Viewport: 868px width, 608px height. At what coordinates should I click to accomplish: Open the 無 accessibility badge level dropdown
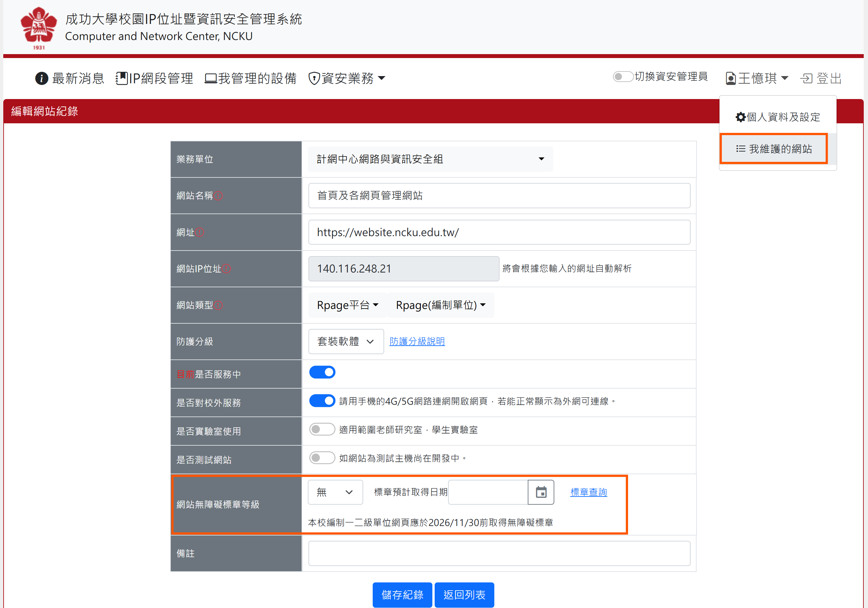[335, 492]
